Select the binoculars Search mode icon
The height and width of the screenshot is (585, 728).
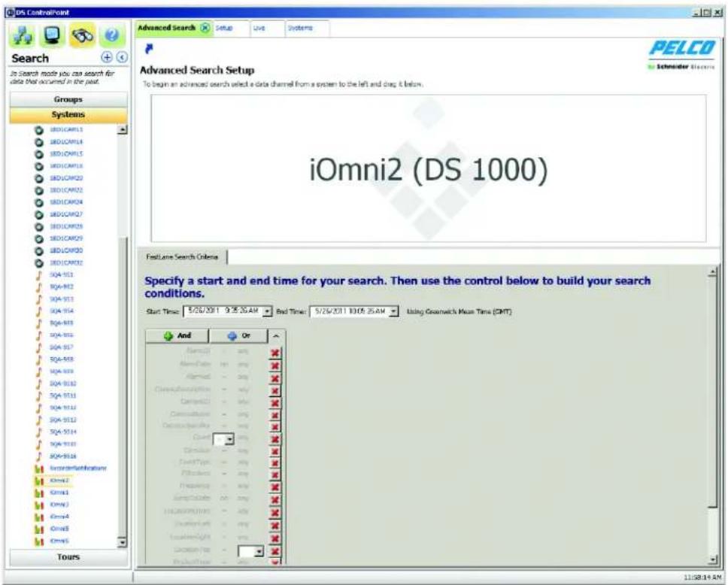[x=82, y=35]
